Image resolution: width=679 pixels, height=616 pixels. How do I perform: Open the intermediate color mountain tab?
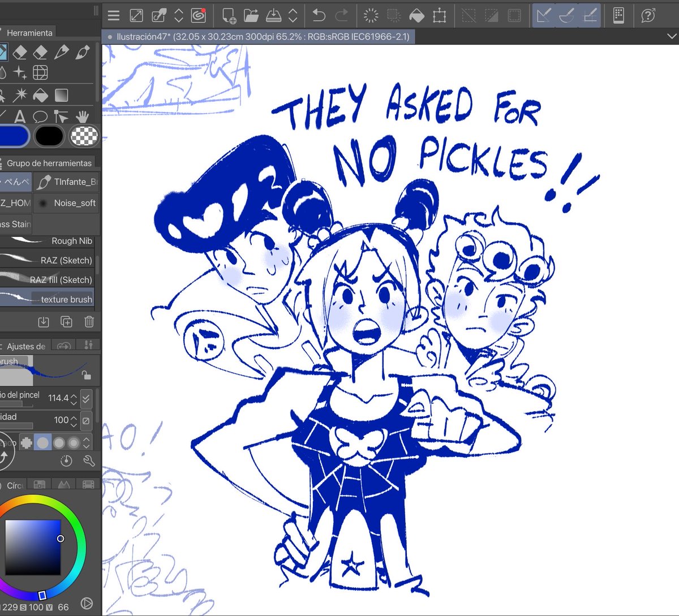click(63, 485)
